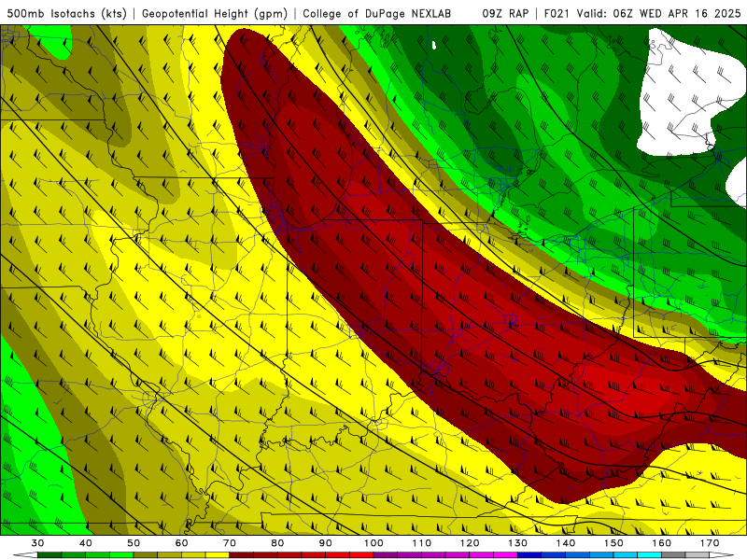Select the cyan swatch ending at 160
747x560 pixels.
[x=649, y=554]
